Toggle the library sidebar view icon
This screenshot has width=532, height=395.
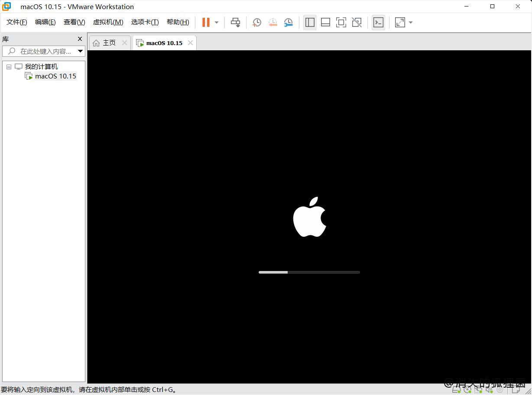pos(310,22)
